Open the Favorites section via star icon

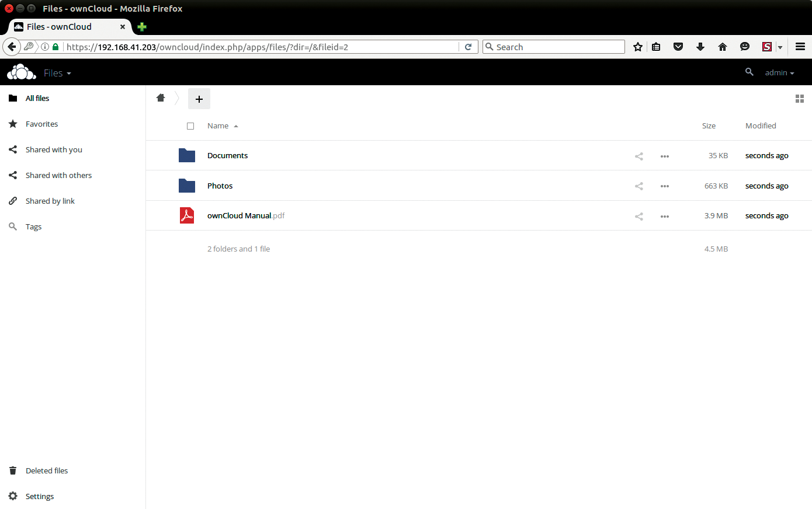12,124
